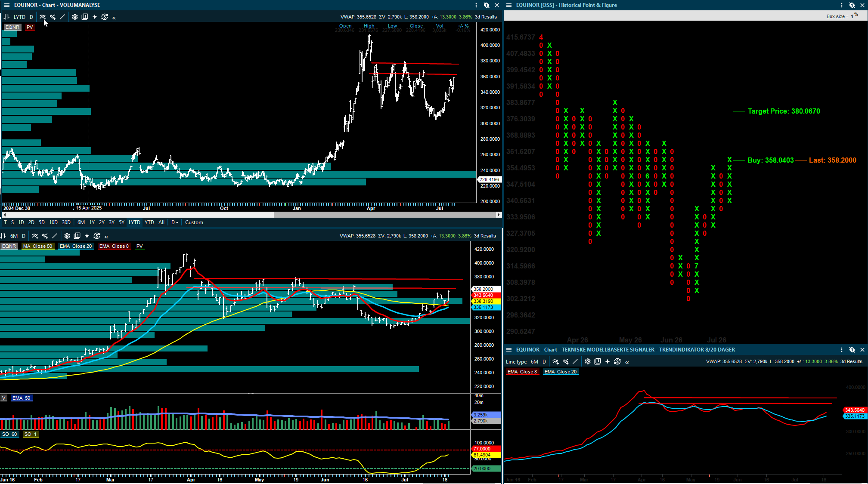Open the 6M period selector in the TRENDINDIKATOR toolbar
Screen dimensions: 868x484
(535, 362)
